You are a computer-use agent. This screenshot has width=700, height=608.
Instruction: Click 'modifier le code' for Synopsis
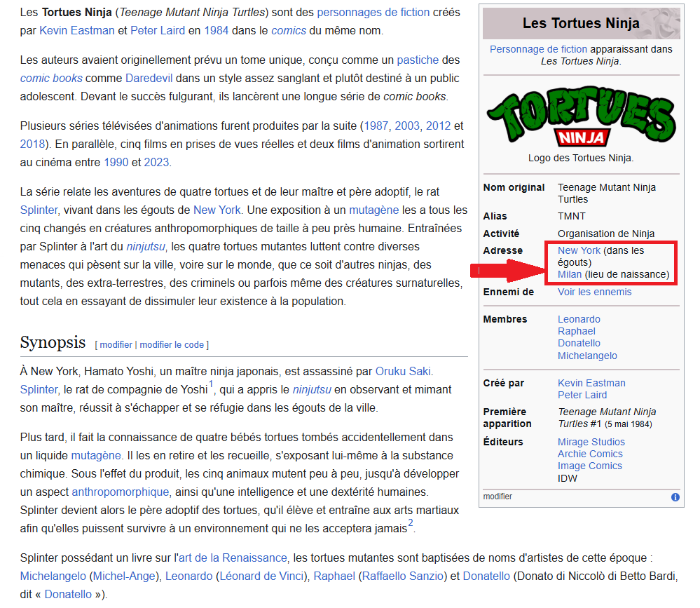tap(172, 345)
